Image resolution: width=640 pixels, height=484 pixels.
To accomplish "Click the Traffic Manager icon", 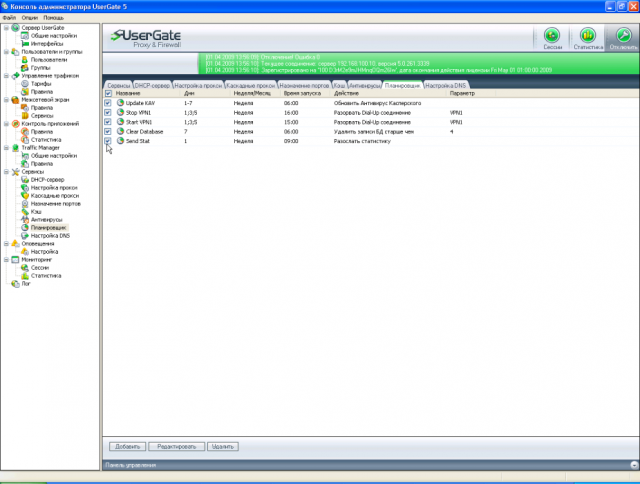I will click(16, 148).
